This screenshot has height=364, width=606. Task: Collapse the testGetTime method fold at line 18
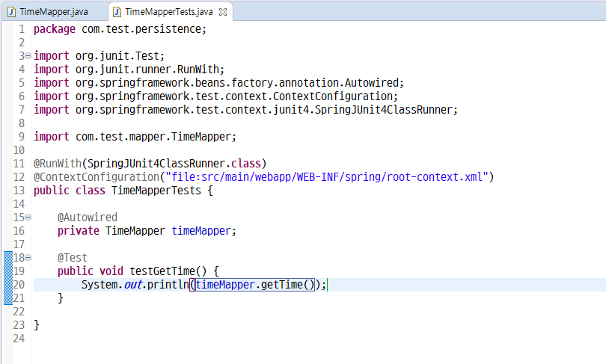point(28,257)
